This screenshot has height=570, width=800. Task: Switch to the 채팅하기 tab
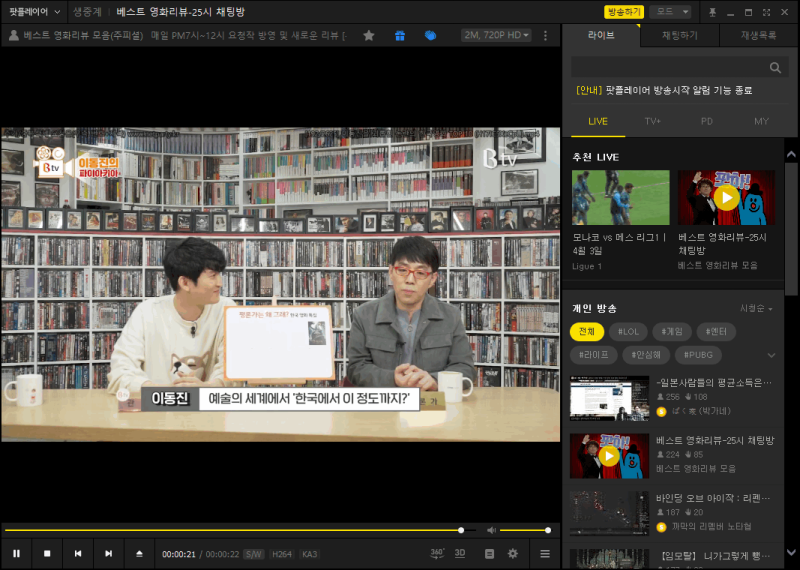pyautogui.click(x=680, y=35)
